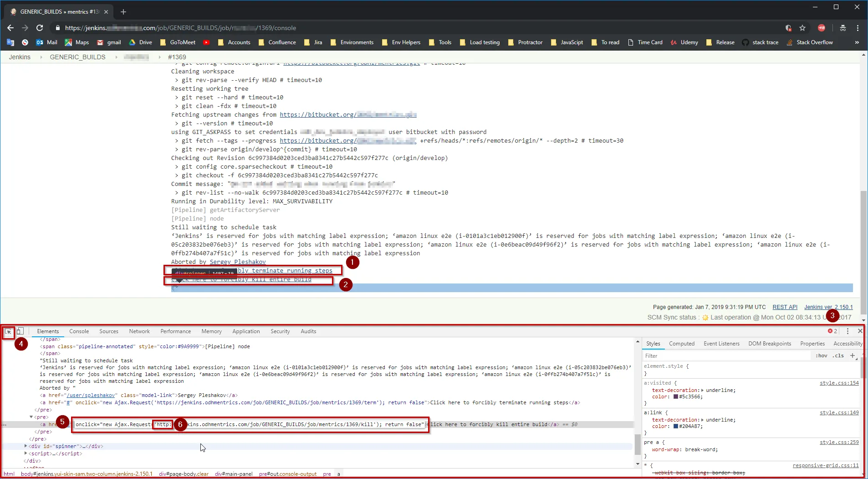This screenshot has height=479, width=868.
Task: Open the Udemy bookmark
Action: coord(684,42)
